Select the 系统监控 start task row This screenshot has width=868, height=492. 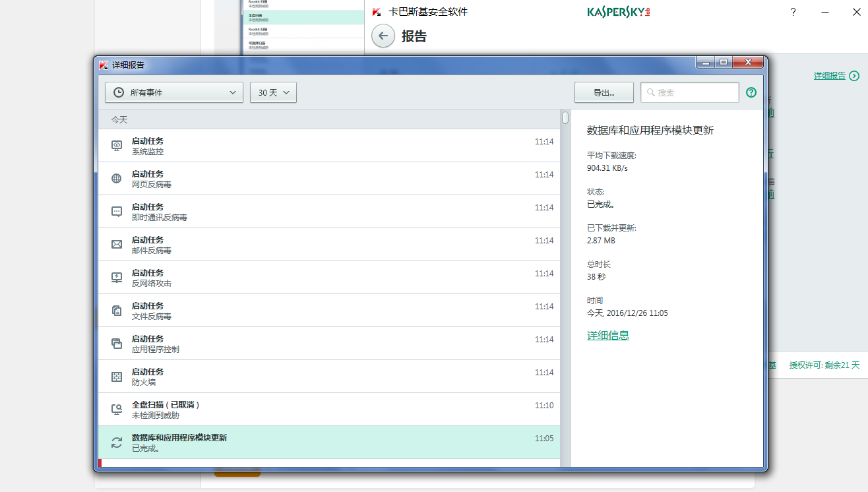329,146
